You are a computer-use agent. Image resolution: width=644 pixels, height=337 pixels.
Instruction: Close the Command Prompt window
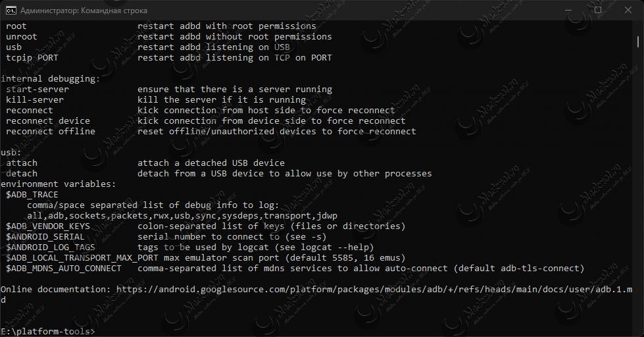tap(628, 11)
